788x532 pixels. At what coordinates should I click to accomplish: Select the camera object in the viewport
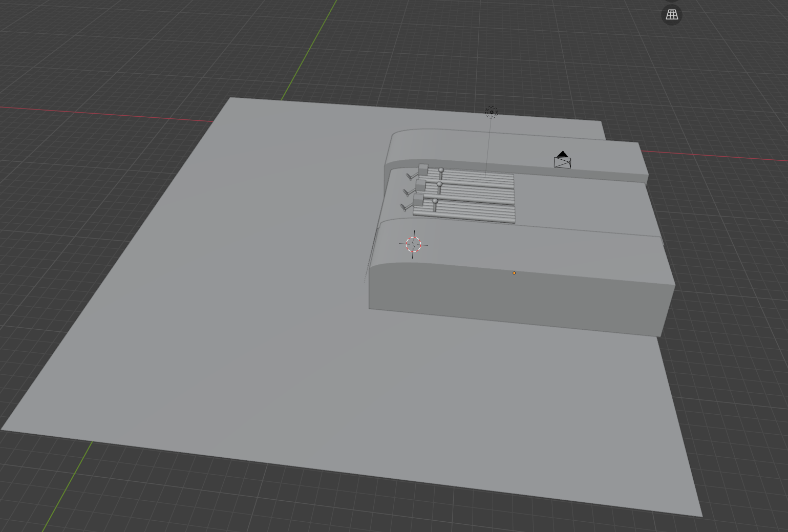click(x=562, y=160)
